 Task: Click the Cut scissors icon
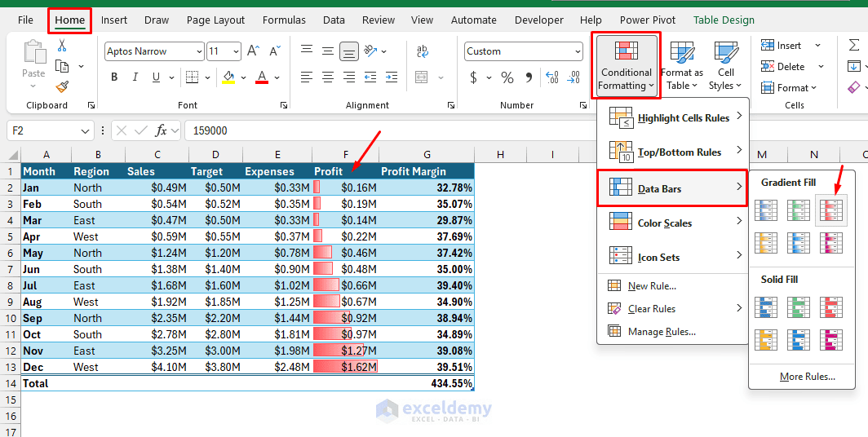pos(62,46)
